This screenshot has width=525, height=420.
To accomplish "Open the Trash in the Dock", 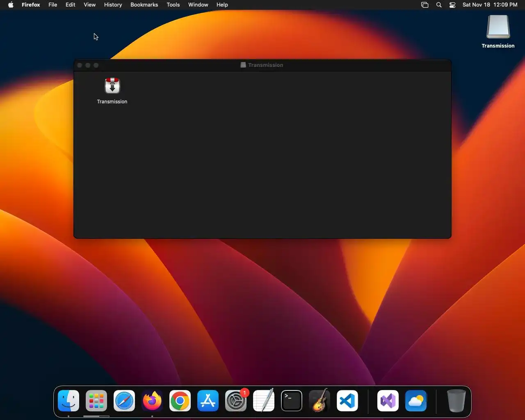I will click(x=456, y=401).
